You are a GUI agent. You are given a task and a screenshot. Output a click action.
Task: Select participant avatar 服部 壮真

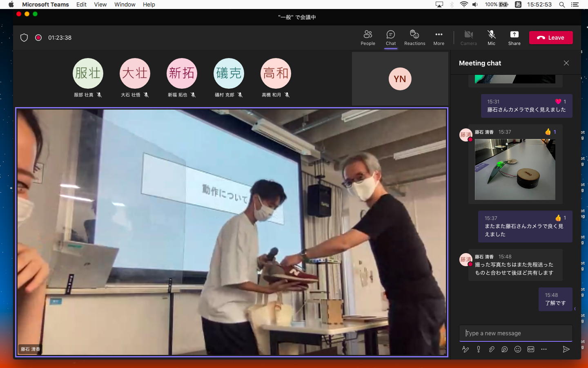click(x=88, y=73)
